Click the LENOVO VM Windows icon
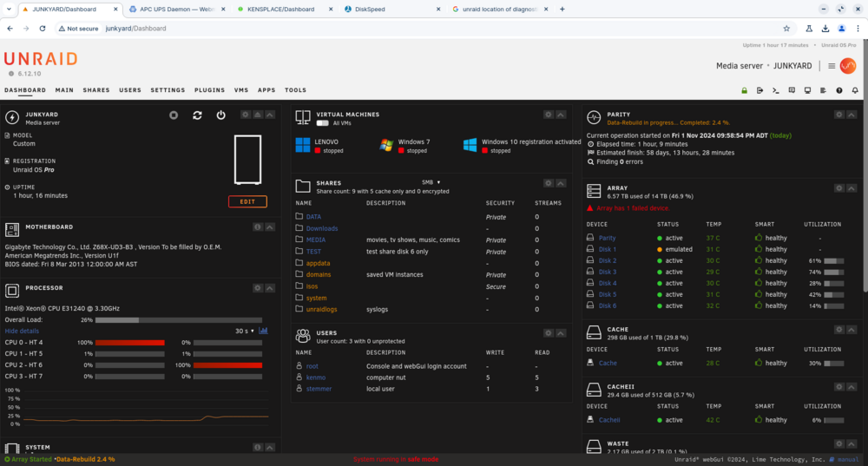 [x=303, y=145]
